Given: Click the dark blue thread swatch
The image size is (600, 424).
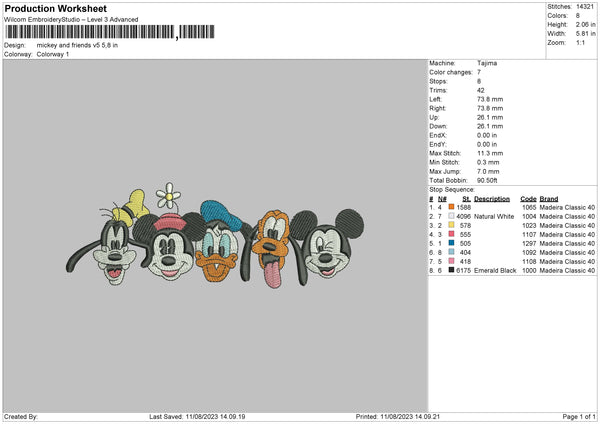Looking at the screenshot, I should pyautogui.click(x=452, y=242).
